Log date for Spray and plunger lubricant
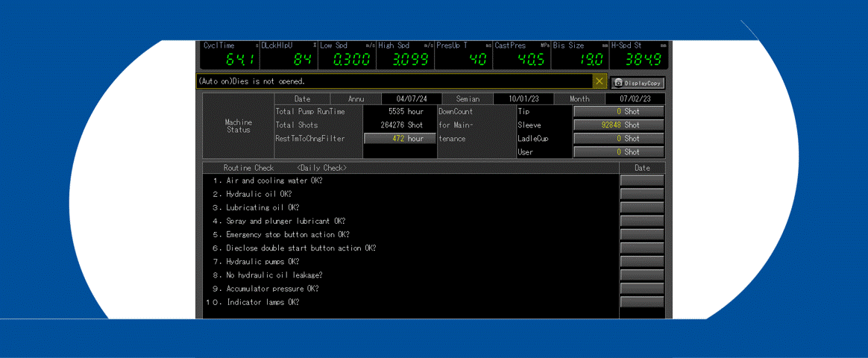 pyautogui.click(x=641, y=221)
